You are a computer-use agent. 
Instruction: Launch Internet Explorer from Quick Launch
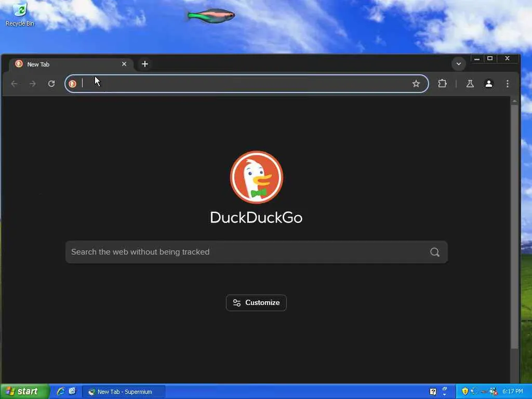tap(61, 391)
